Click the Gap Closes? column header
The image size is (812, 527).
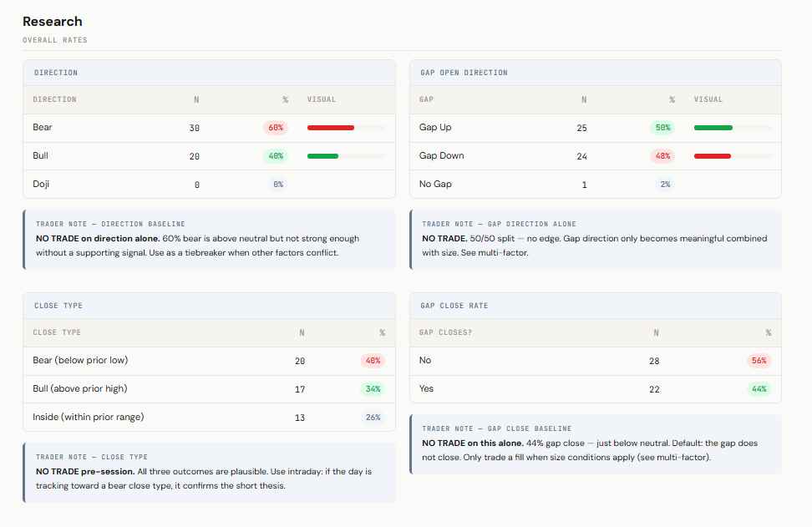coord(446,332)
